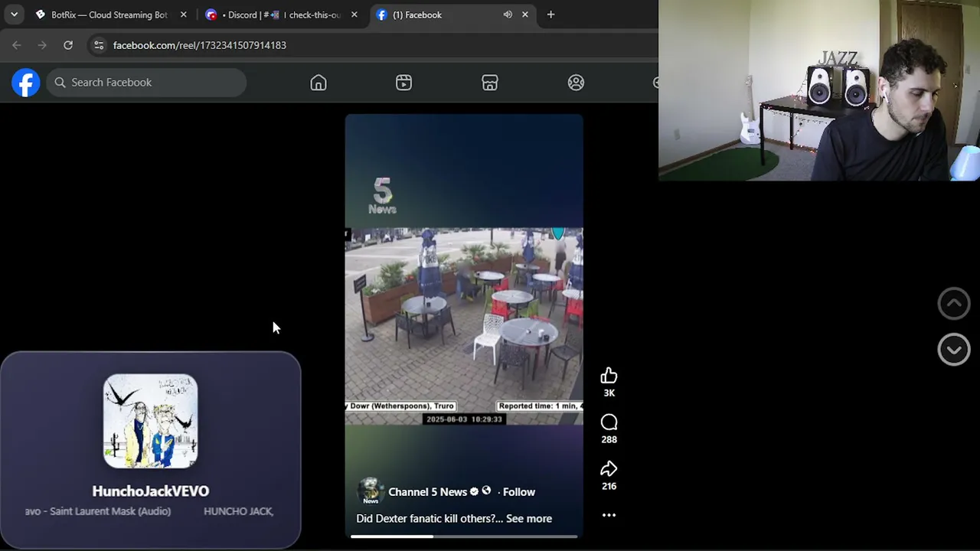Close the BotRix tab
This screenshot has height=551, width=980.
click(183, 15)
